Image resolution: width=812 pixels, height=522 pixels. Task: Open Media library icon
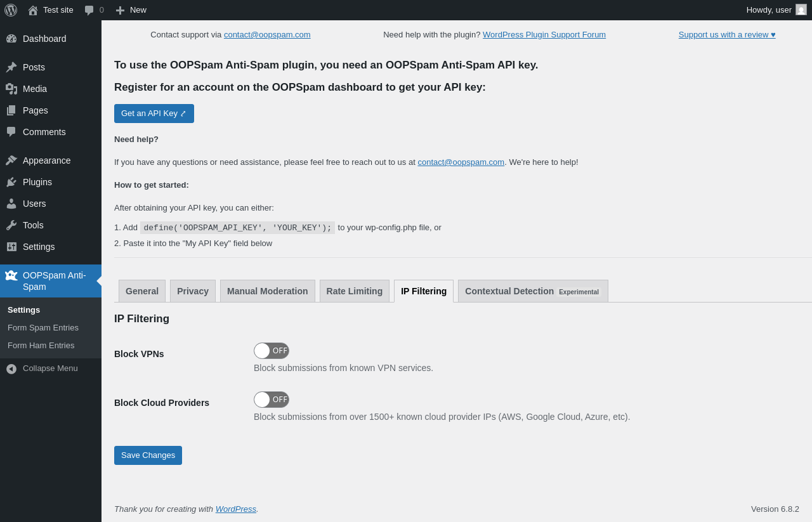(11, 89)
